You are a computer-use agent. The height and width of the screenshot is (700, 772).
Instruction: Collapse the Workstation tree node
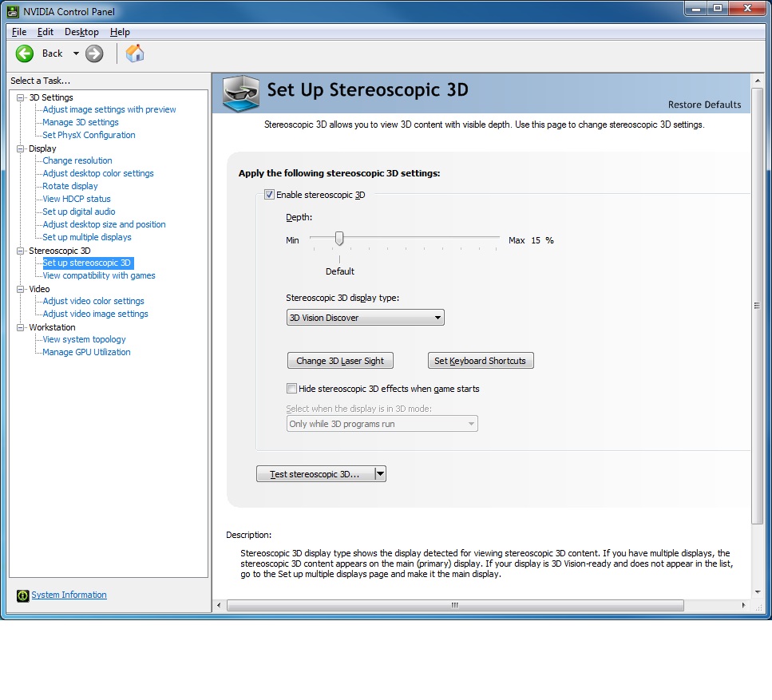[20, 327]
